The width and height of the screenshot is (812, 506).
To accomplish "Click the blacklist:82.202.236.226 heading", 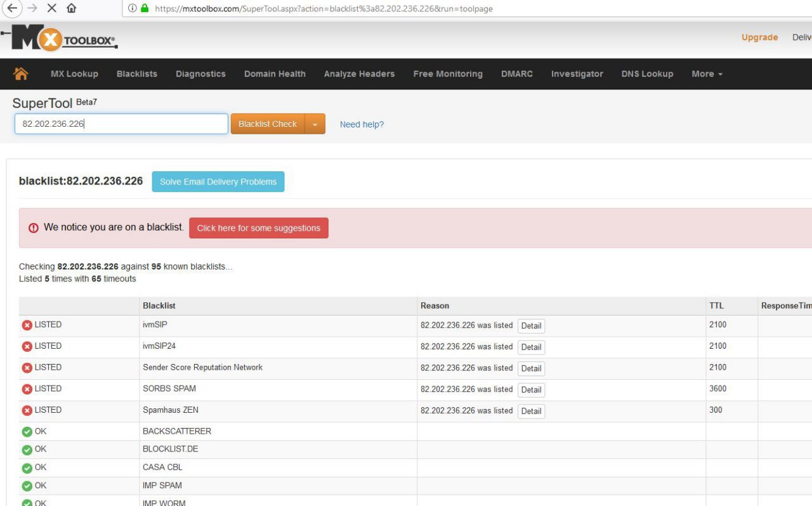I will (81, 181).
